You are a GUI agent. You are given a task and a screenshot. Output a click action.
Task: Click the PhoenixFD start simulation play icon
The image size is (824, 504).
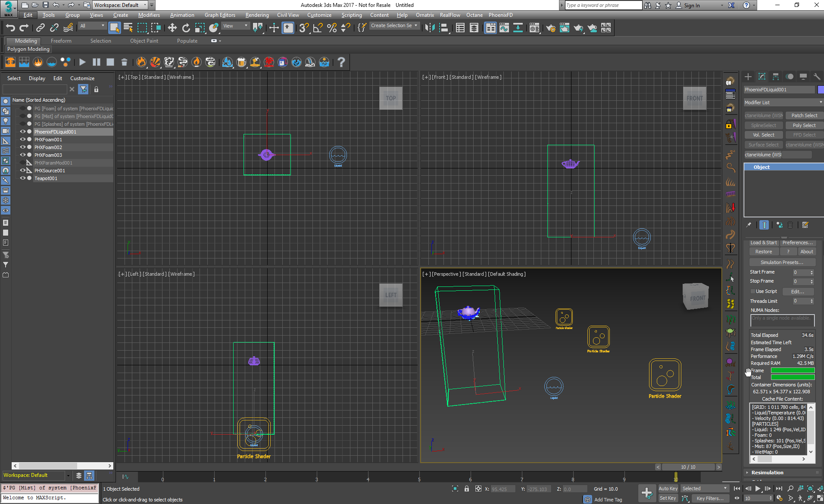(82, 62)
